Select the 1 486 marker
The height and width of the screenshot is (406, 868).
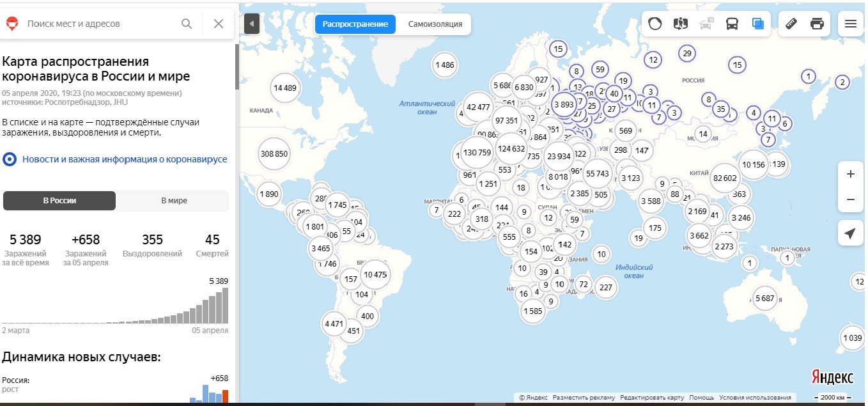(x=444, y=65)
